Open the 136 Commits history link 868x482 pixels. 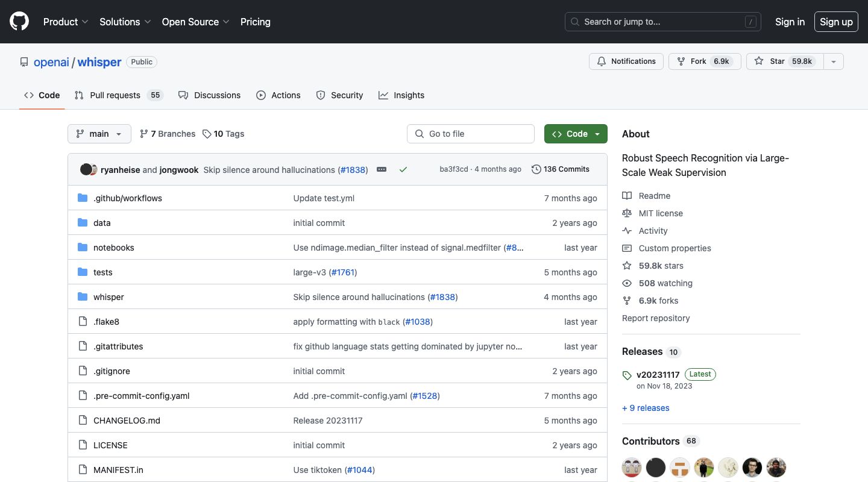[x=561, y=169]
